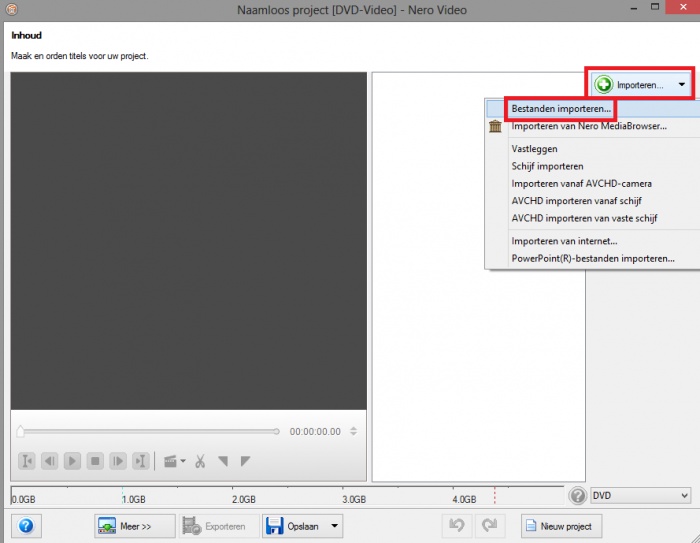Viewport: 700px width, 543px height.
Task: Click the preview position slider handle
Action: click(x=20, y=431)
